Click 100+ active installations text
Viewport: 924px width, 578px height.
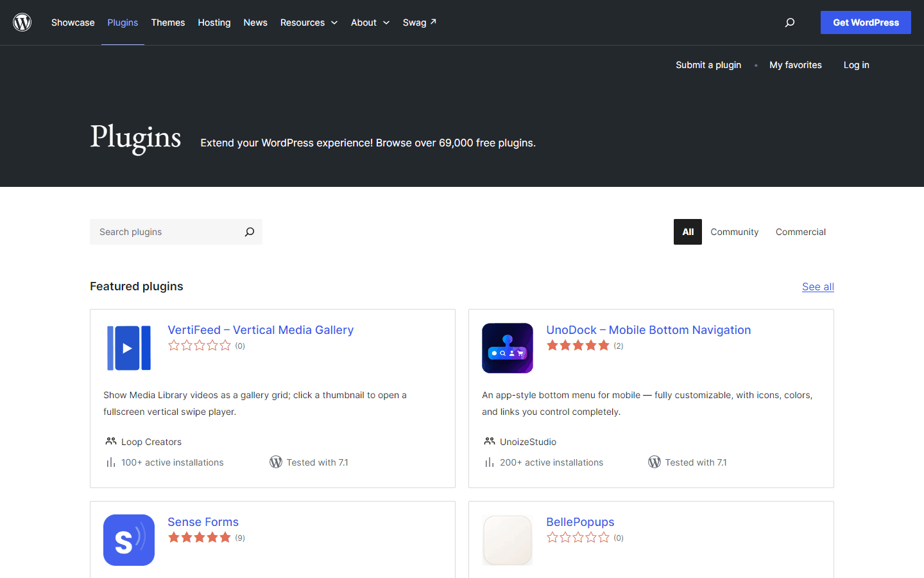(x=173, y=462)
